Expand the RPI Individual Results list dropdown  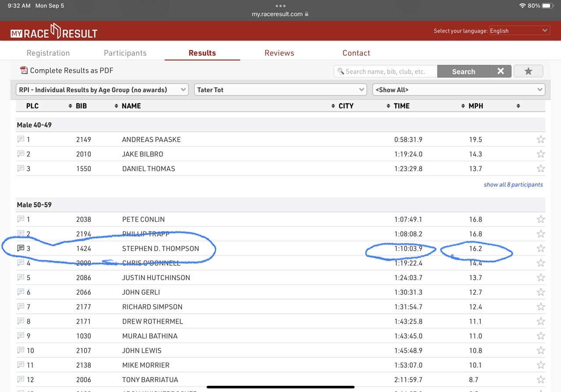click(x=102, y=89)
